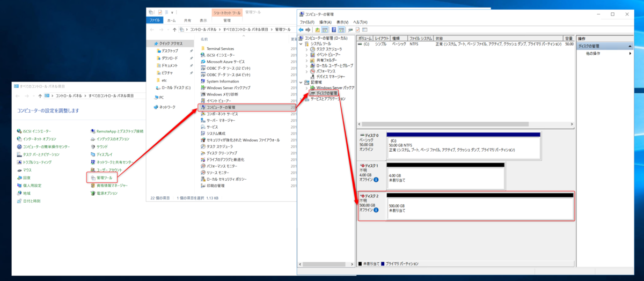Select etc folder in Explorer sidebar
Image resolution: width=644 pixels, height=281 pixels.
pos(162,80)
